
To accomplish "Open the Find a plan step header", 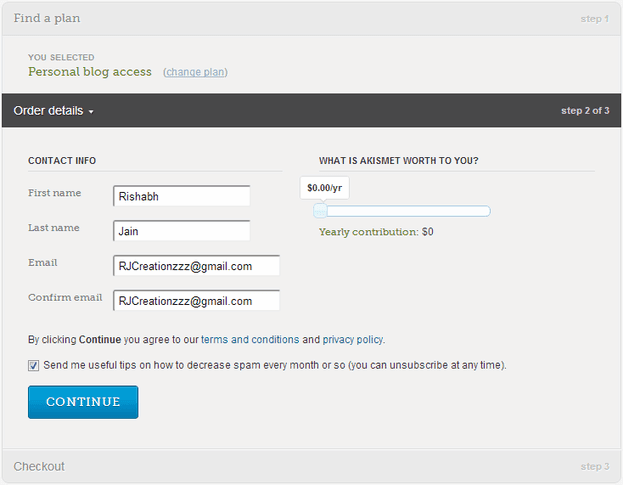I will click(47, 18).
